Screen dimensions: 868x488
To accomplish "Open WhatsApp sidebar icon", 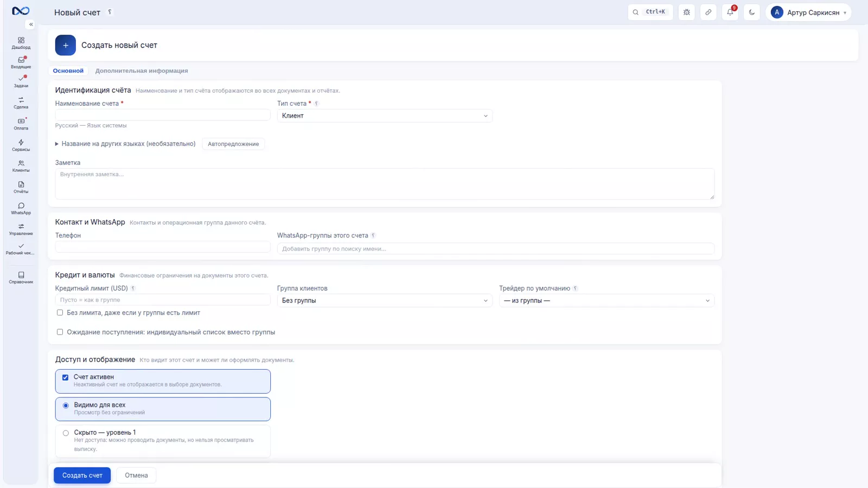I will coord(21,208).
